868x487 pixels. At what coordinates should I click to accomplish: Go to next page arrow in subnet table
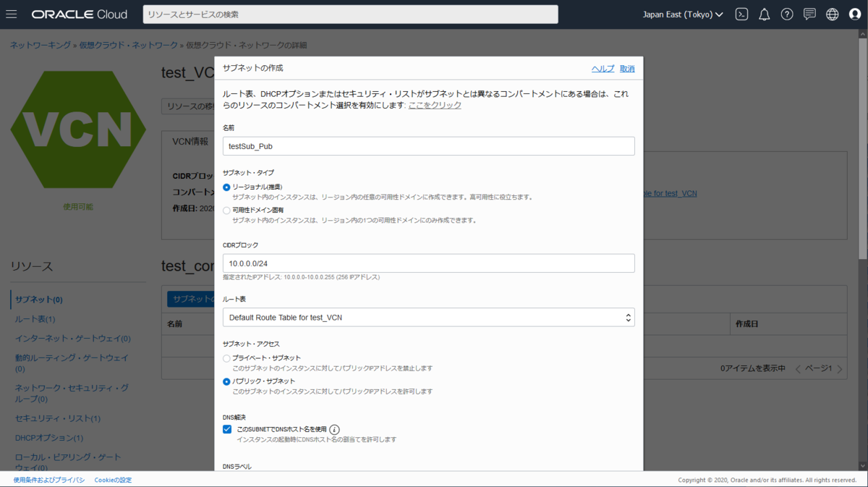pos(840,369)
